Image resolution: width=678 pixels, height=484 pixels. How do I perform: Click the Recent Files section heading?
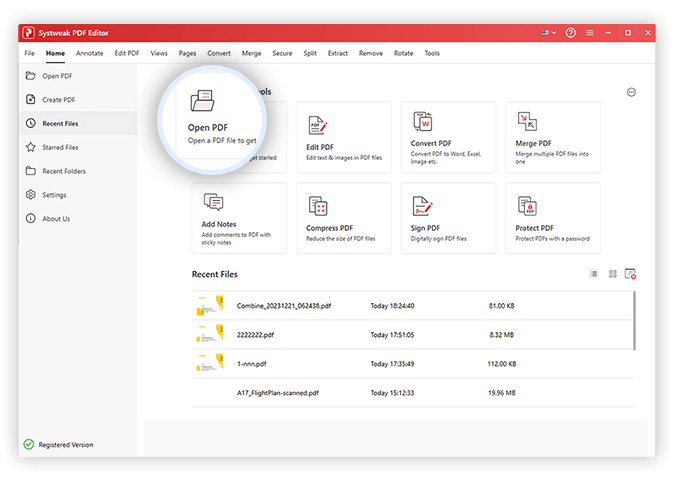pos(214,274)
